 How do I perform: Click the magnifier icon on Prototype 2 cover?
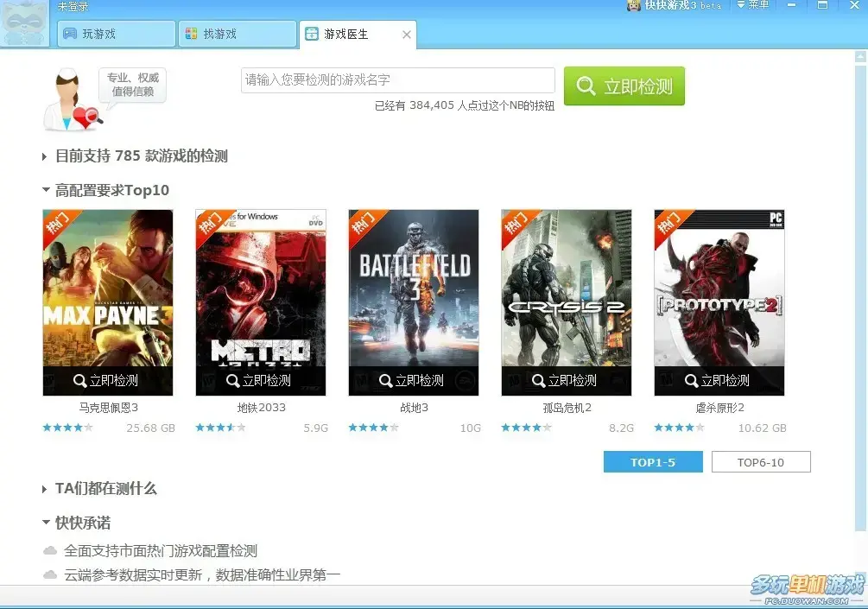coord(691,380)
